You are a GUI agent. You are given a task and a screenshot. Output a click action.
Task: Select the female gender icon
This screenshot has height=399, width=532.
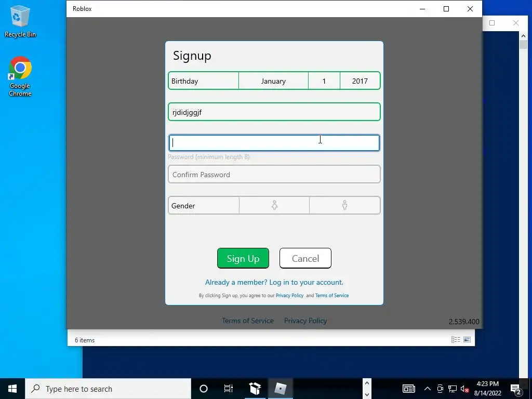tap(274, 205)
